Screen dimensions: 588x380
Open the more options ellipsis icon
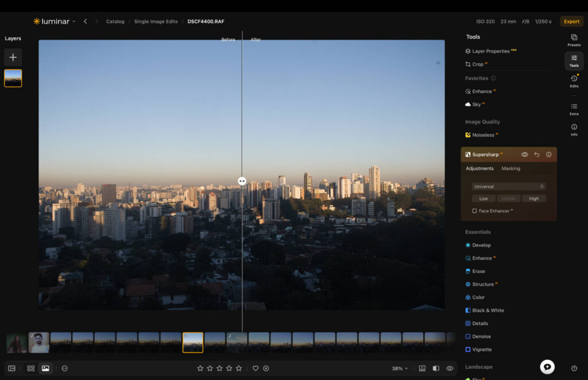pos(64,369)
